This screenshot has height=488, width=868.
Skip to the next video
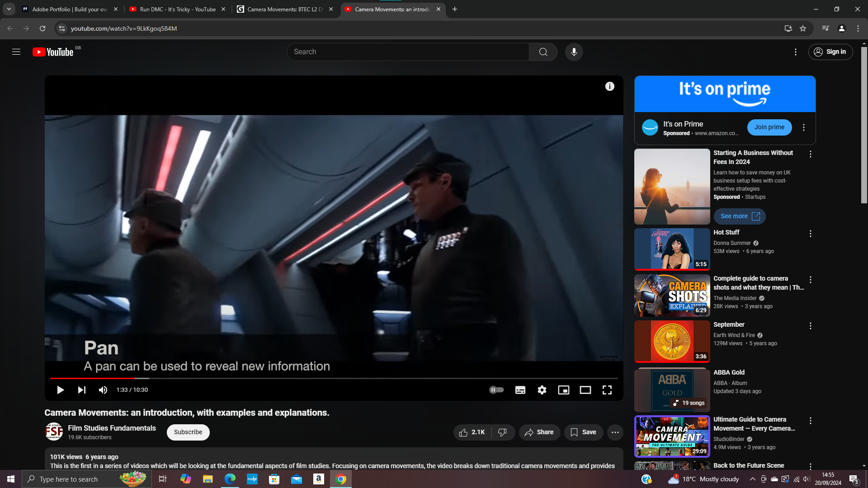(82, 390)
